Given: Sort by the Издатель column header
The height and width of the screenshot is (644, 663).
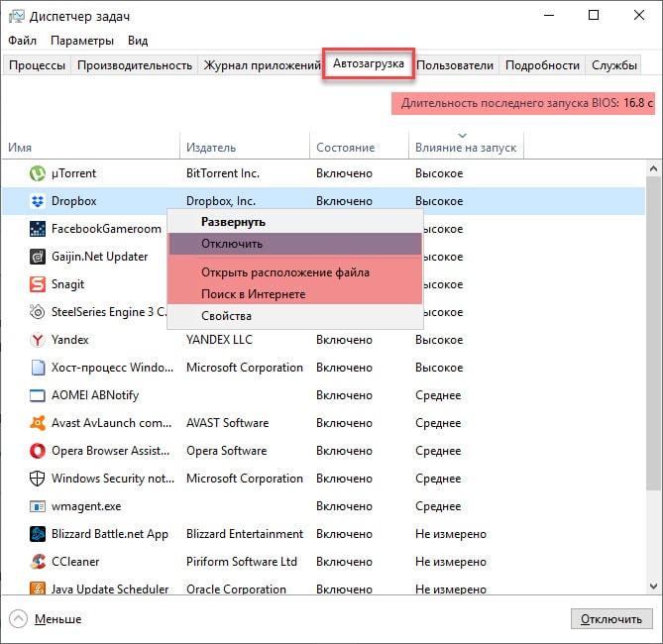Looking at the screenshot, I should 245,147.
